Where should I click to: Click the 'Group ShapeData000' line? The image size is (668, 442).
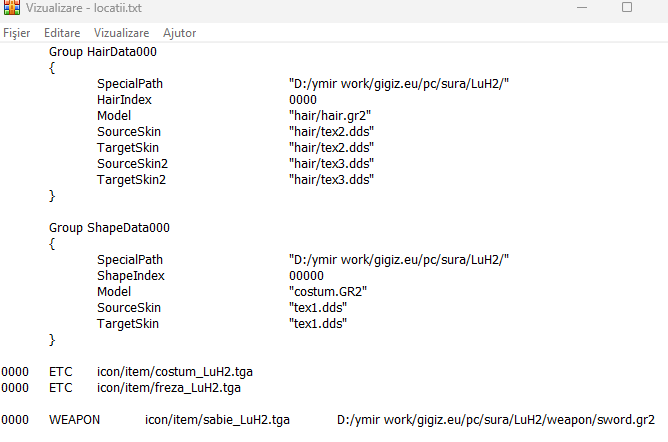[x=109, y=227]
